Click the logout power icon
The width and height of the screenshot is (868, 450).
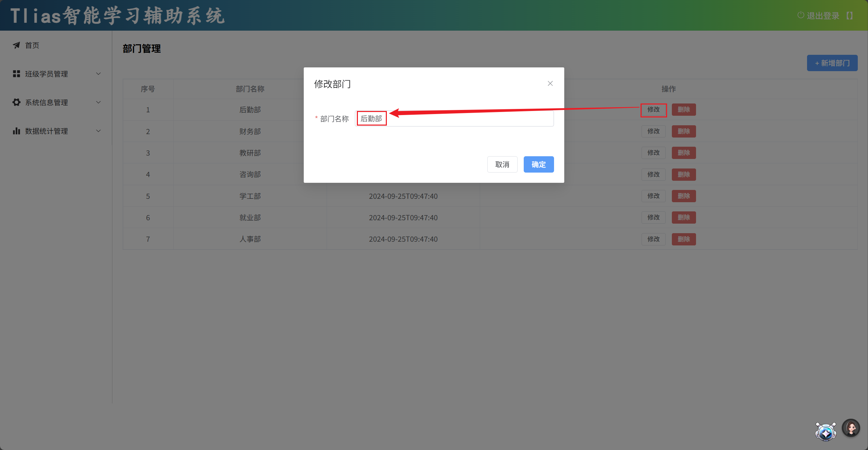click(x=801, y=15)
